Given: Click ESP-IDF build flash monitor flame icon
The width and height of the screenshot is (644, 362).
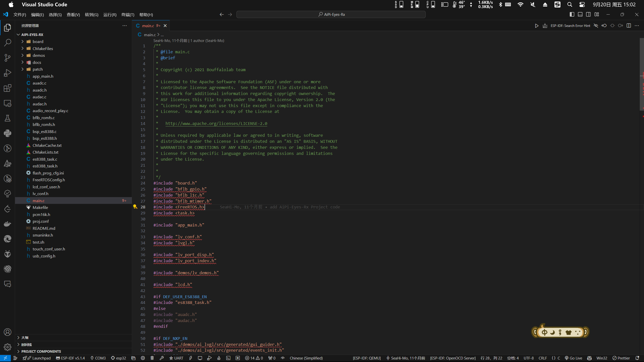Looking at the screenshot, I should [x=219, y=358].
